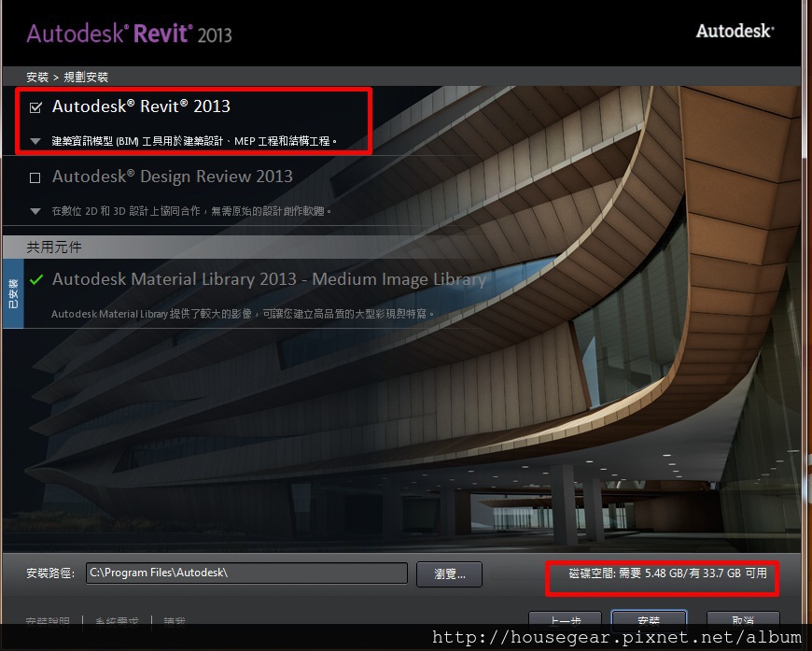The height and width of the screenshot is (651, 812).
Task: Click the Material Library description line
Action: click(243, 314)
